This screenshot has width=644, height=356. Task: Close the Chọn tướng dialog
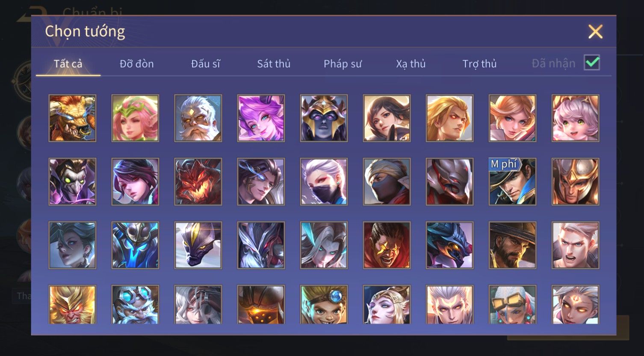tap(595, 32)
